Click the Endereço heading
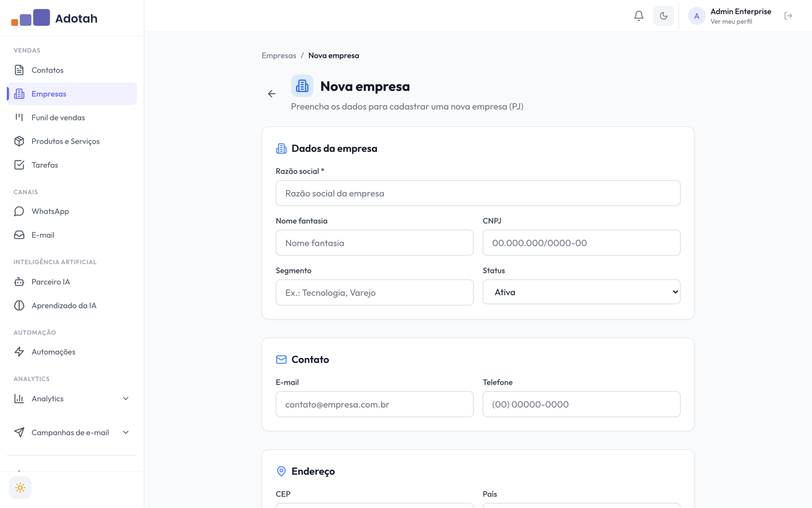Image resolution: width=812 pixels, height=508 pixels. pyautogui.click(x=313, y=471)
